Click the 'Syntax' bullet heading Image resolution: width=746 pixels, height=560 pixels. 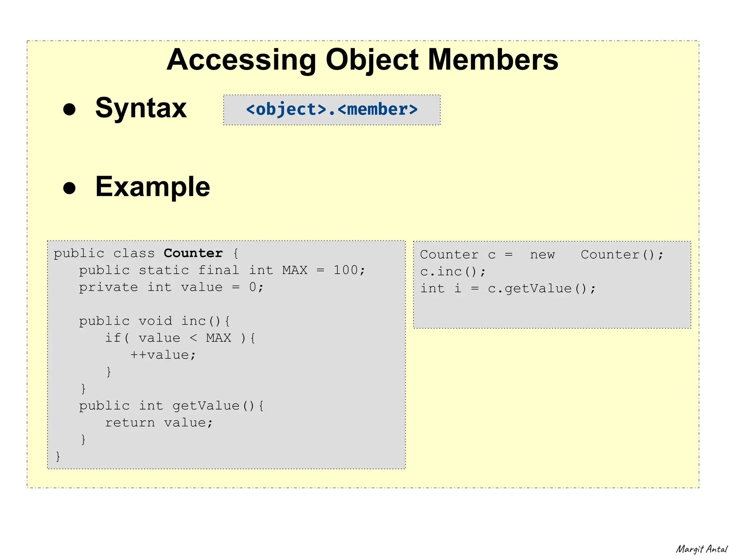141,108
